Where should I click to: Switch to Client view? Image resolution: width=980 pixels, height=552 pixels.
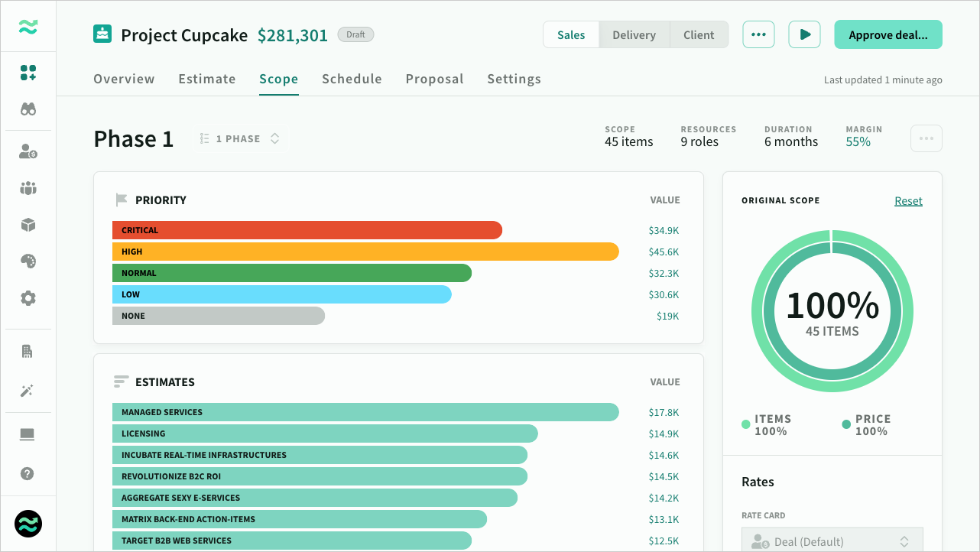699,34
